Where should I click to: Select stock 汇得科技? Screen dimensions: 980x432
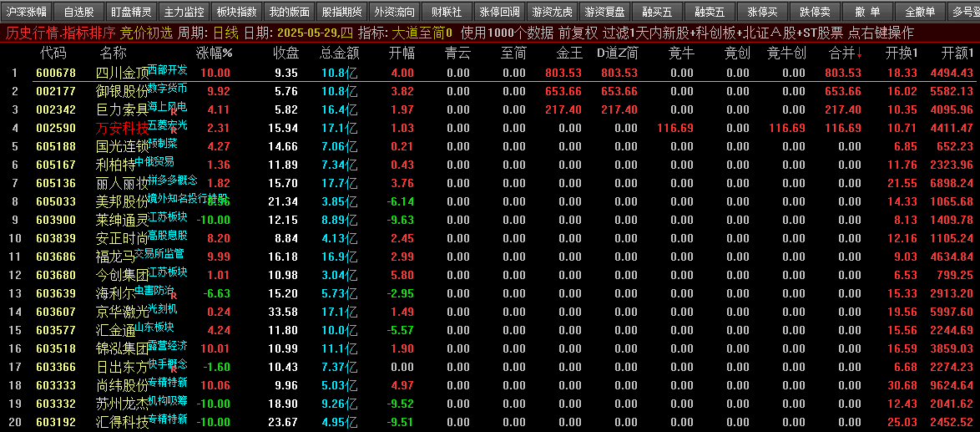[x=123, y=422]
